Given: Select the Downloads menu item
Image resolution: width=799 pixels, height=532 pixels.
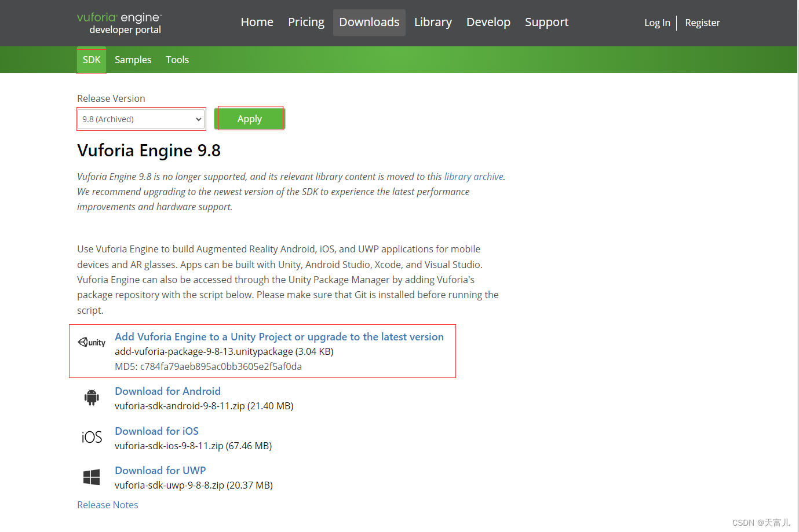Looking at the screenshot, I should 369,22.
